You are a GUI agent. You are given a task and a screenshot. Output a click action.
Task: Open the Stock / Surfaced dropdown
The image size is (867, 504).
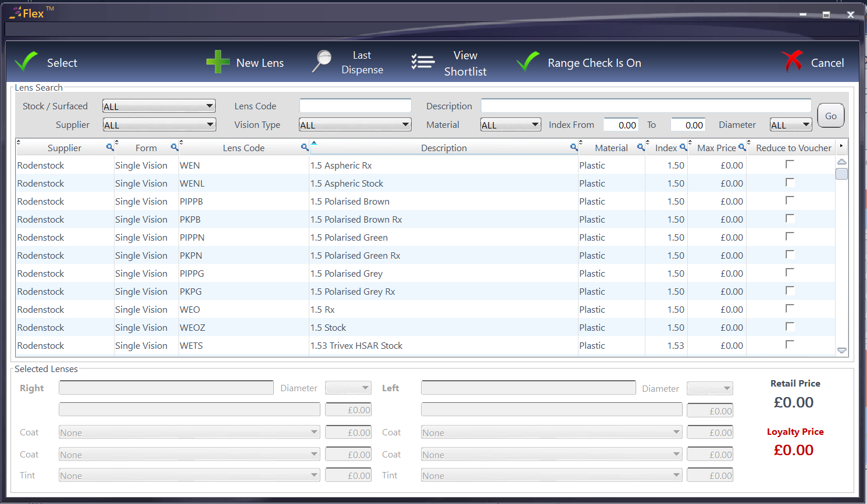(x=159, y=106)
